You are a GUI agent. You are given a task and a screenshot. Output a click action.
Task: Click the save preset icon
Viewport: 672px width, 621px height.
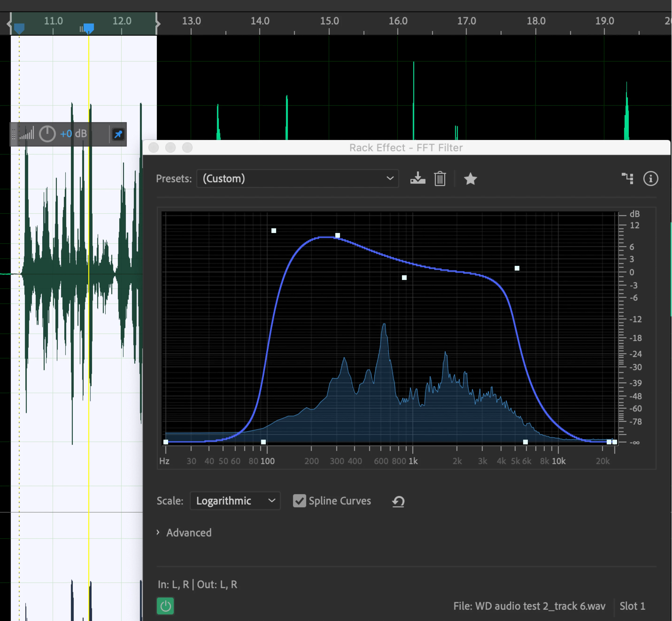(418, 179)
